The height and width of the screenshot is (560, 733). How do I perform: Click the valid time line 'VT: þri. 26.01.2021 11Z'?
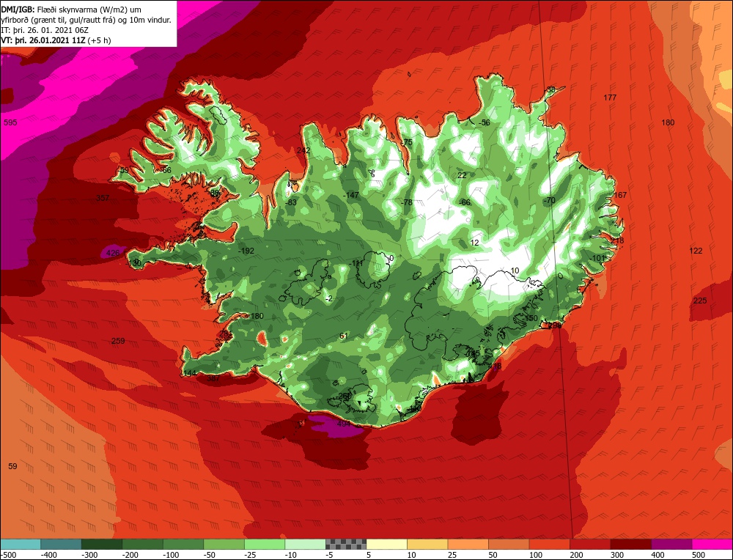(43, 40)
